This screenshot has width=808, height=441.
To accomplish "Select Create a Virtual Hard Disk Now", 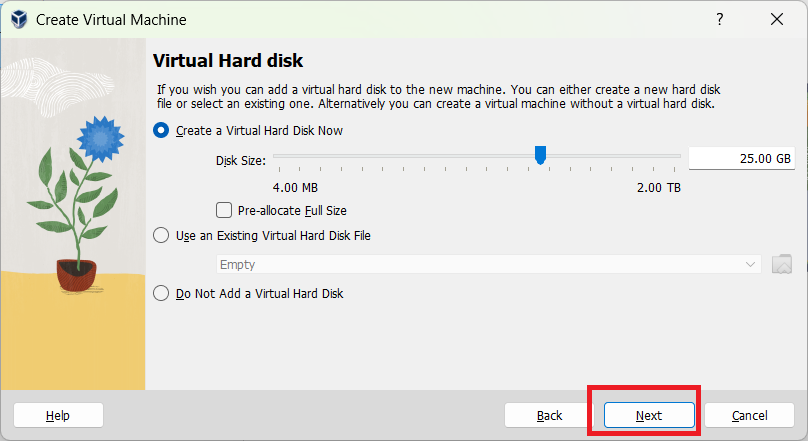I will click(x=161, y=130).
